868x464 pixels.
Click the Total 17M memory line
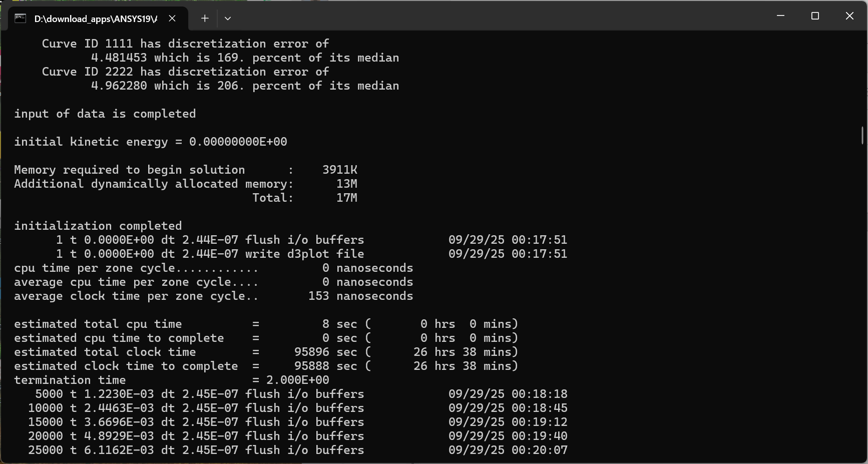tap(305, 198)
